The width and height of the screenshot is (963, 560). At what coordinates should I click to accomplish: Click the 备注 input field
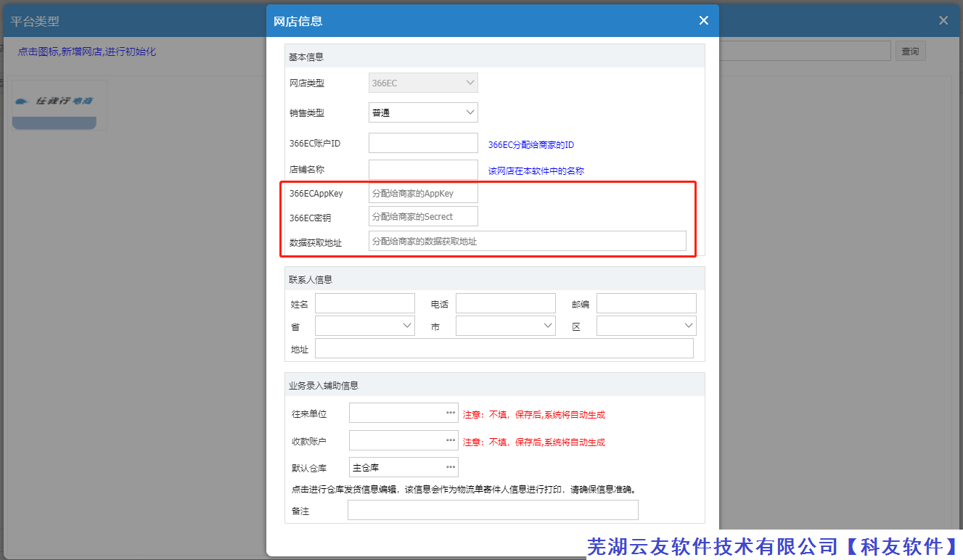tap(493, 511)
